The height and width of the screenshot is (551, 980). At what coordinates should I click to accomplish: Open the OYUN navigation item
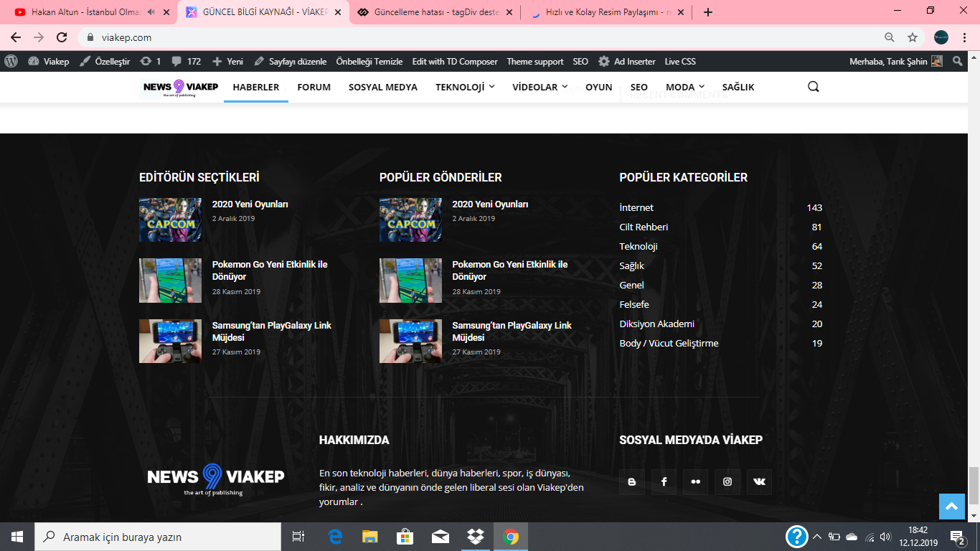tap(599, 87)
